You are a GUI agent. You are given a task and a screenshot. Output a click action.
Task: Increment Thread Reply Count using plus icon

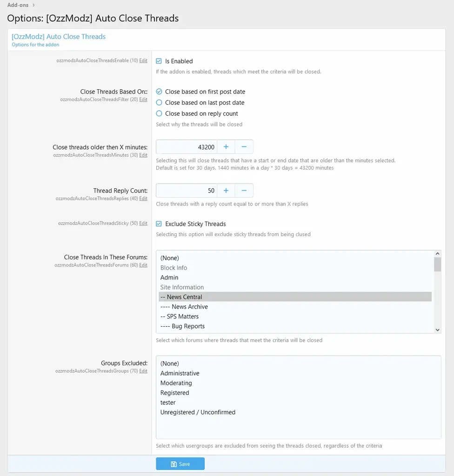pos(226,191)
